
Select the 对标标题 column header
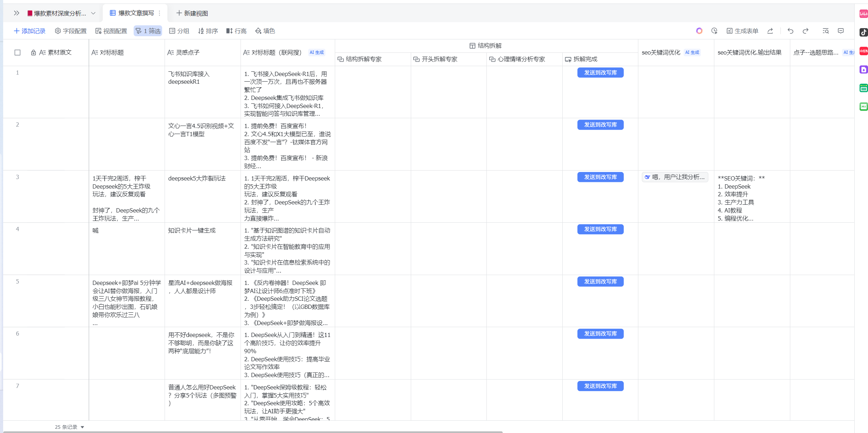[127, 52]
